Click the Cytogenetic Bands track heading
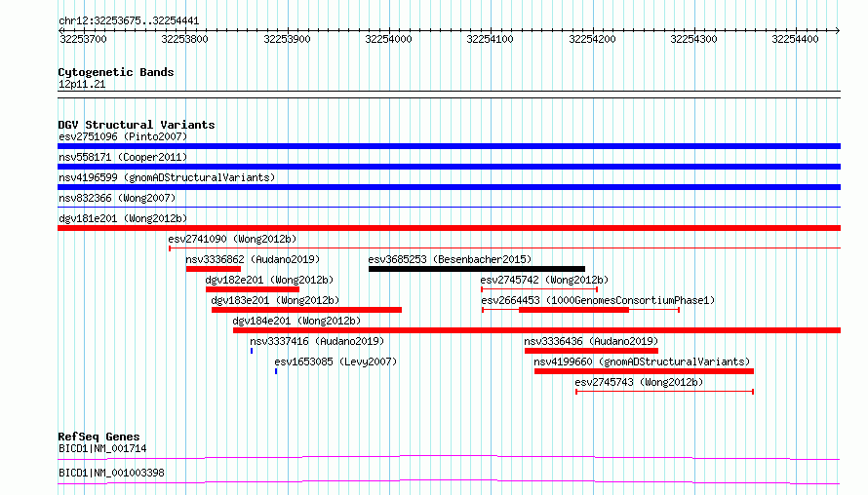The image size is (868, 495). click(x=116, y=72)
